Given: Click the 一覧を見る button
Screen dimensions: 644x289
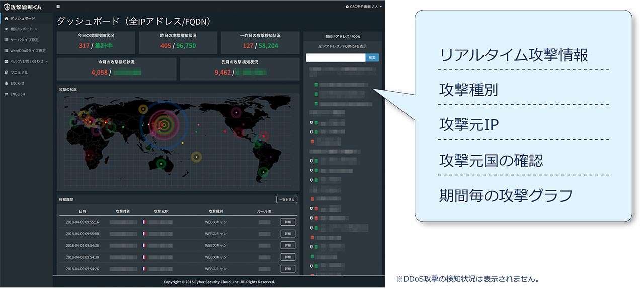Looking at the screenshot, I should [x=287, y=200].
